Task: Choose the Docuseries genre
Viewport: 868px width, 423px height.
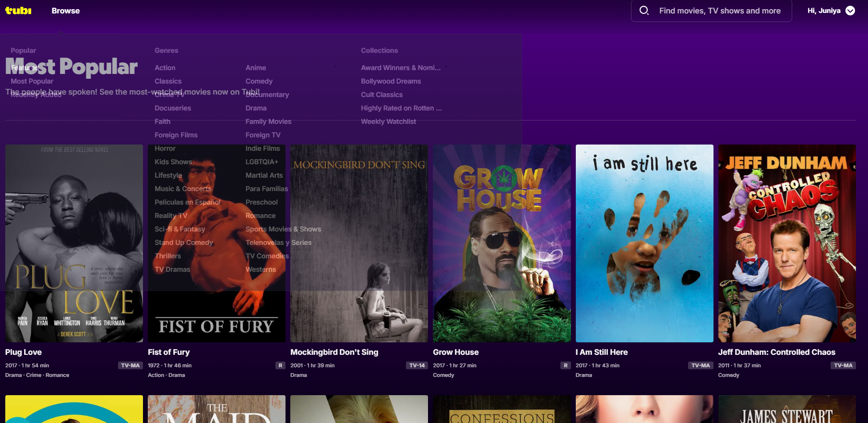Action: pos(173,108)
